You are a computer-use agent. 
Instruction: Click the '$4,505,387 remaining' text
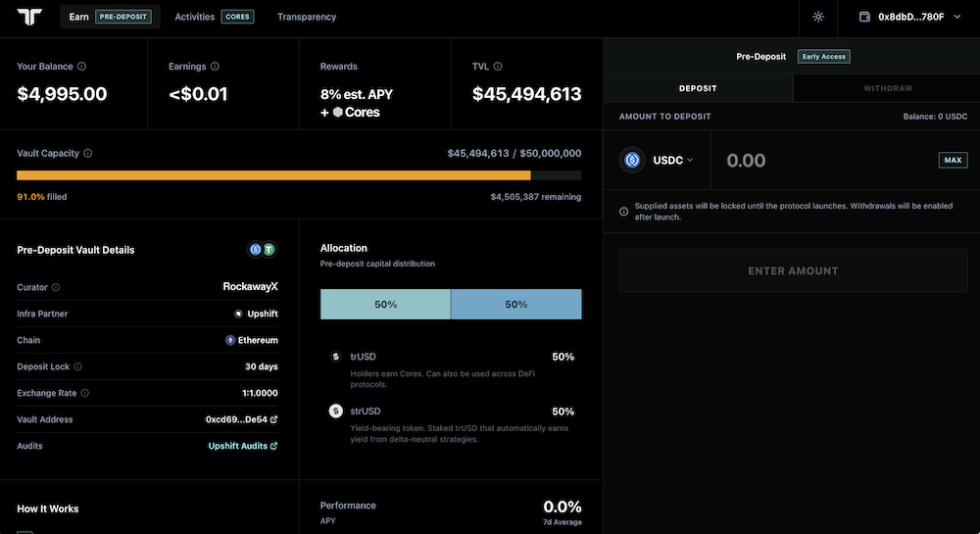click(x=536, y=197)
